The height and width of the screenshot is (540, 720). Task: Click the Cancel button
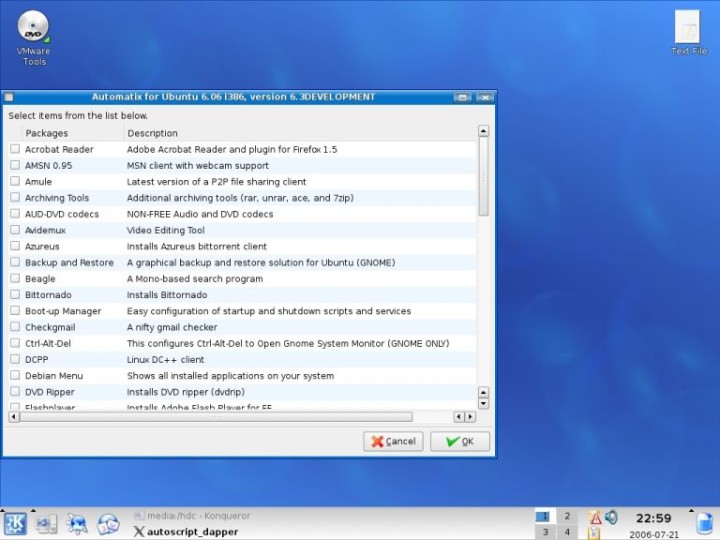tap(394, 441)
